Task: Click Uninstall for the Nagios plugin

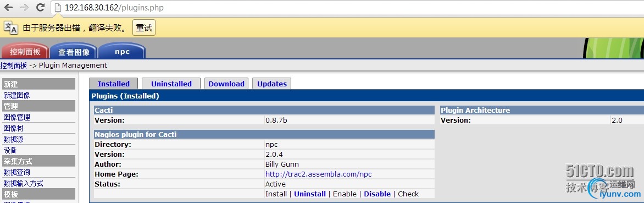Action: click(310, 194)
